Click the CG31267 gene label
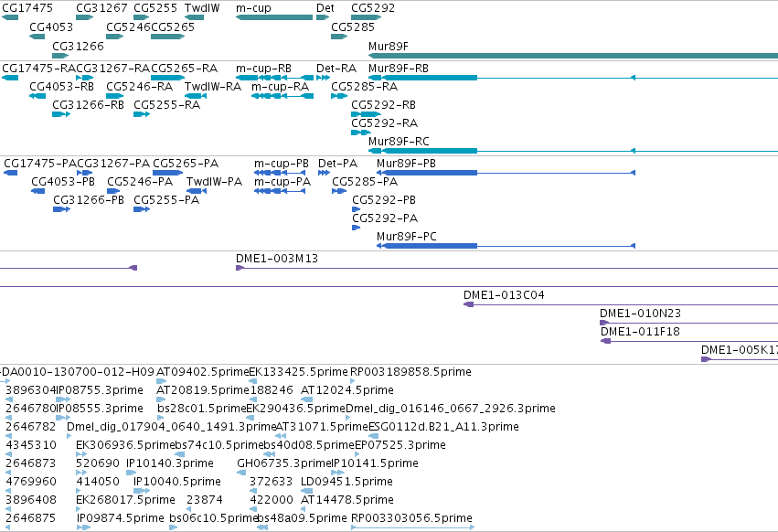778x532 pixels. [101, 8]
